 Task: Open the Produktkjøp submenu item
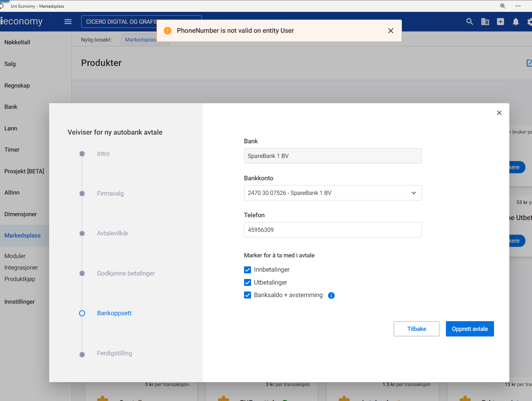pos(20,279)
